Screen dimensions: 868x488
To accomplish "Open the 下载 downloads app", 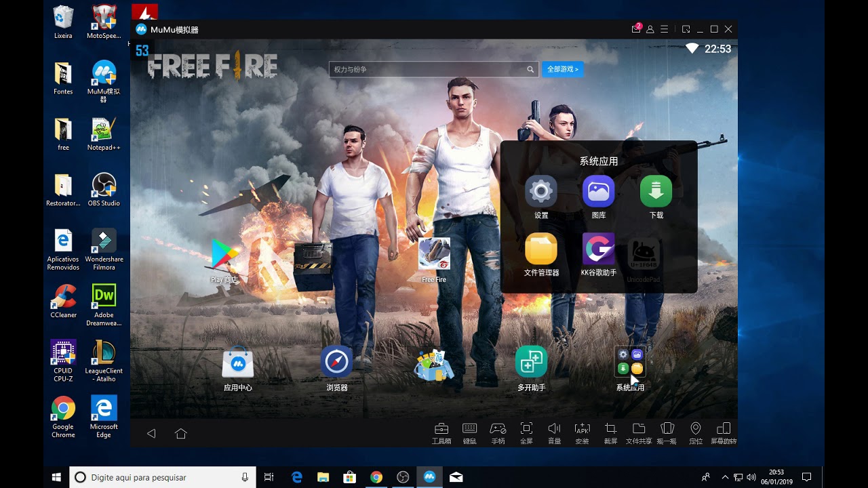I will click(x=656, y=197).
